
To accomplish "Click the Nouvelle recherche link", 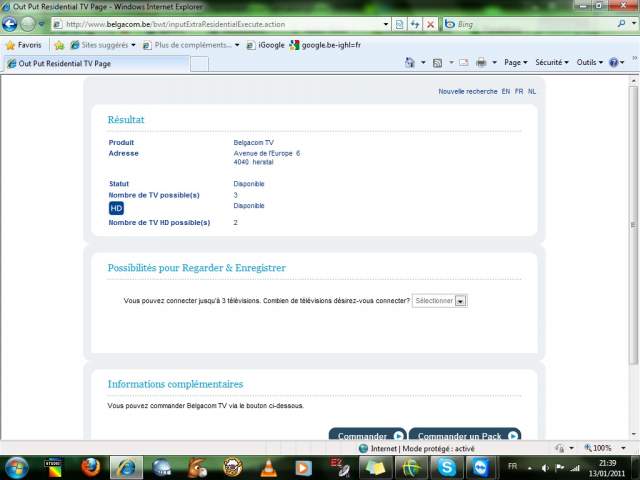I will tap(467, 91).
